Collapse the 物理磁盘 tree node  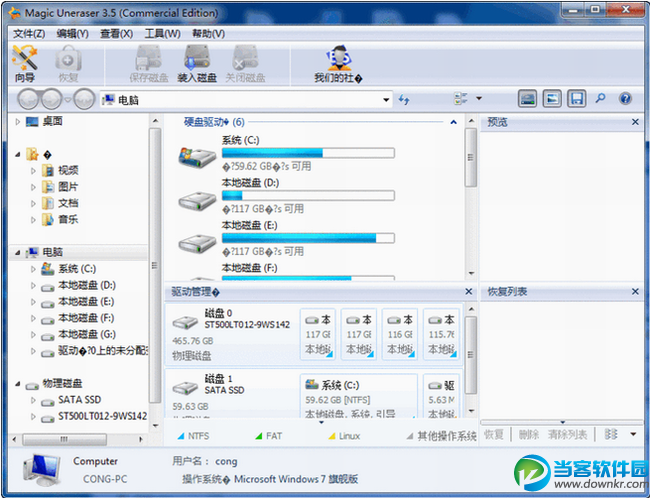(17, 384)
